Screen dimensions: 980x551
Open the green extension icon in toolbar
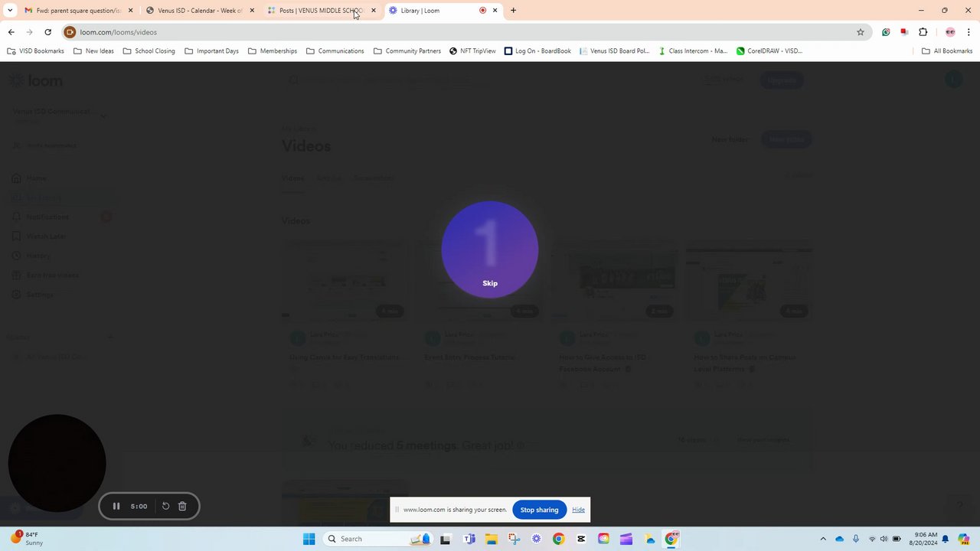click(x=886, y=32)
